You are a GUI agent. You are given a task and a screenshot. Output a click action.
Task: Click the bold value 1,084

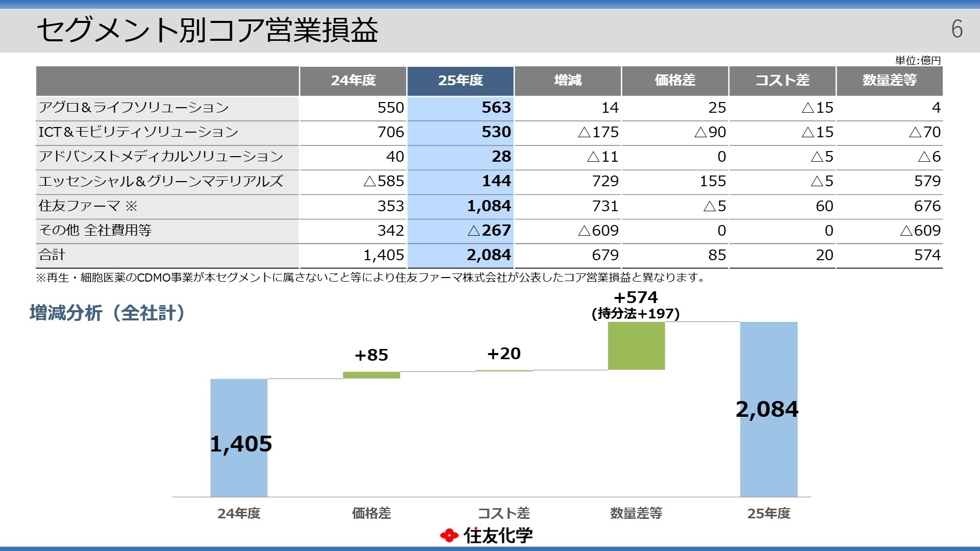click(489, 206)
